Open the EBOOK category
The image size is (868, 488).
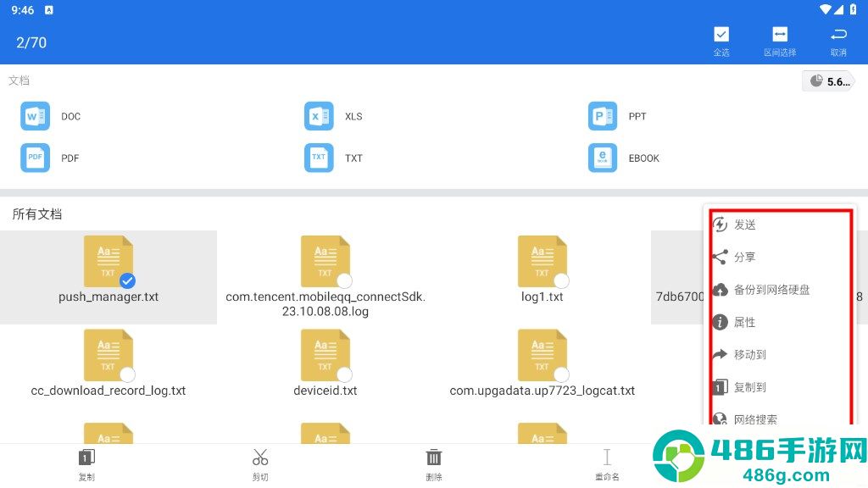point(603,158)
